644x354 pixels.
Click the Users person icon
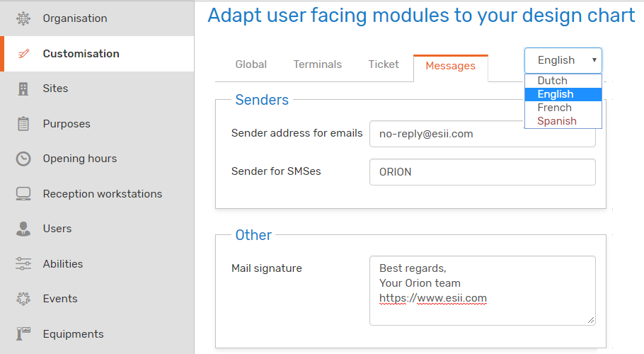[x=23, y=229]
